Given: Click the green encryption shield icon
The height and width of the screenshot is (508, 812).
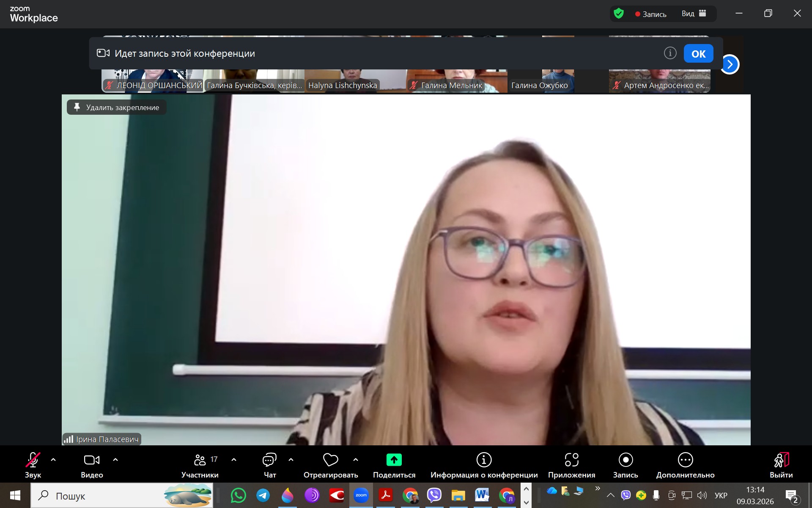Looking at the screenshot, I should point(619,14).
